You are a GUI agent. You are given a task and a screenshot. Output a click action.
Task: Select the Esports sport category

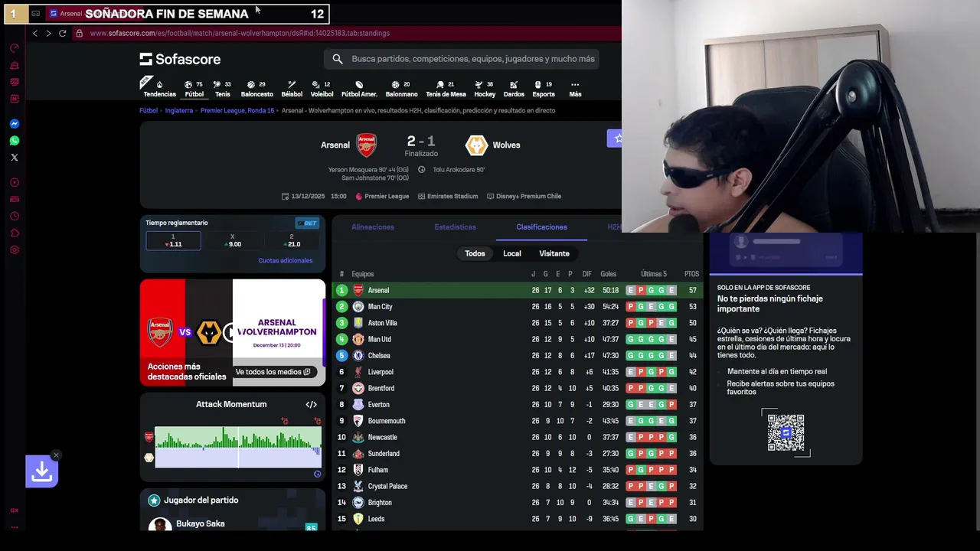pos(544,89)
